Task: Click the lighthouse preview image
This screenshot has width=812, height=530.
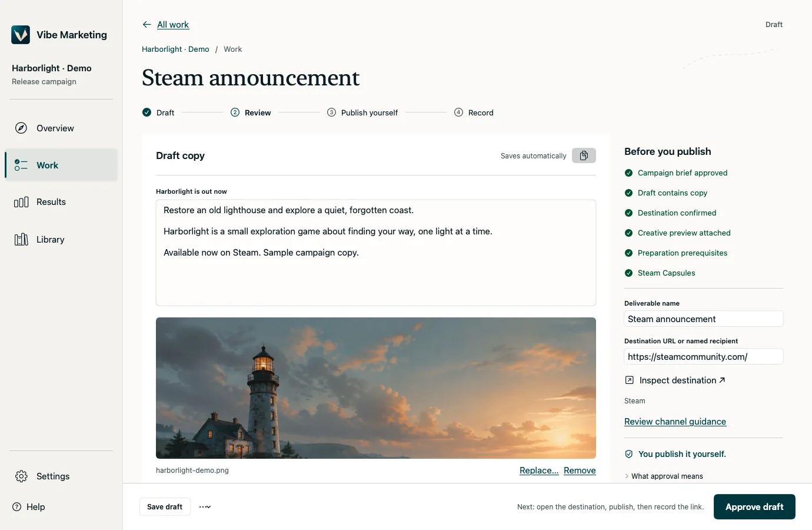Action: (x=376, y=388)
